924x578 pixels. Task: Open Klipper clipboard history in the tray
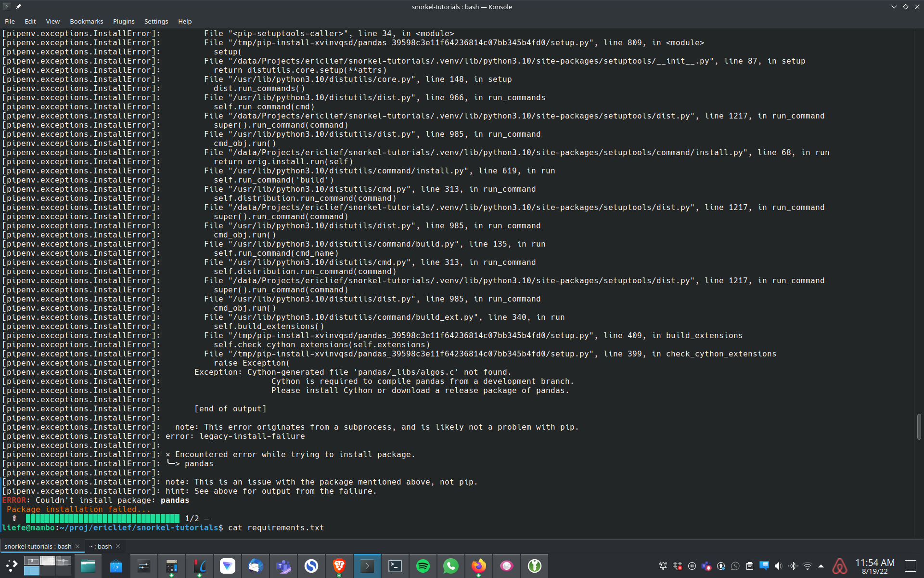(749, 566)
